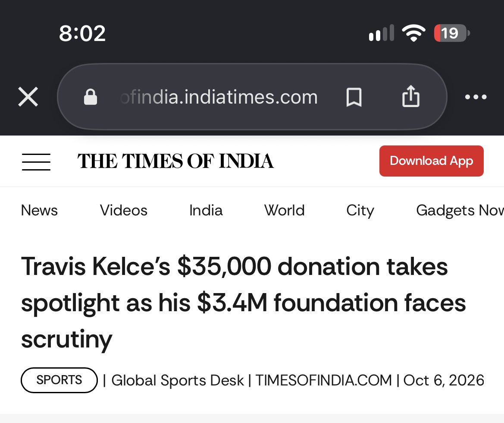The width and height of the screenshot is (504, 423).
Task: Tap the Wi-Fi status icon
Action: point(414,33)
